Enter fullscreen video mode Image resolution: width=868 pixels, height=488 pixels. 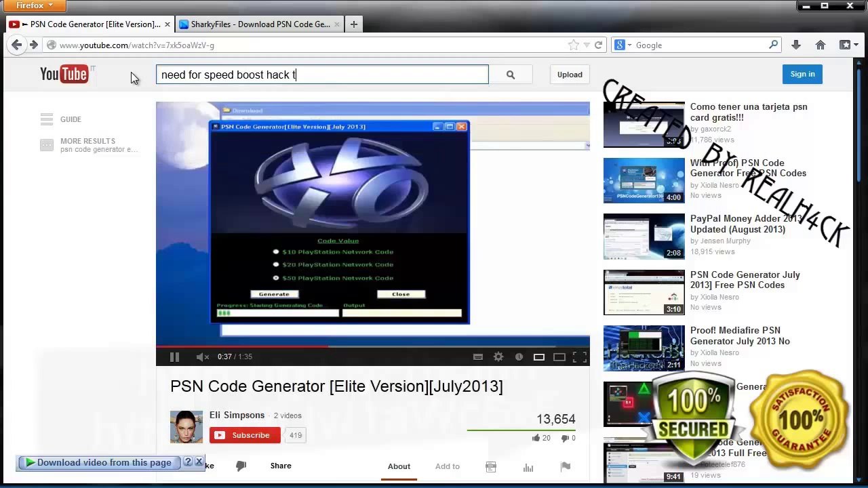(x=580, y=357)
